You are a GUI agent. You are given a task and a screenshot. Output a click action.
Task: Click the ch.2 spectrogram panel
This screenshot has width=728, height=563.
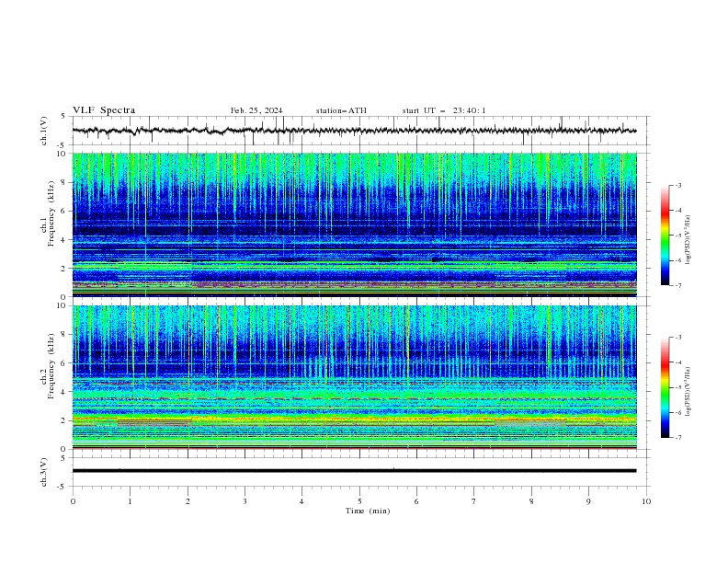[354, 377]
